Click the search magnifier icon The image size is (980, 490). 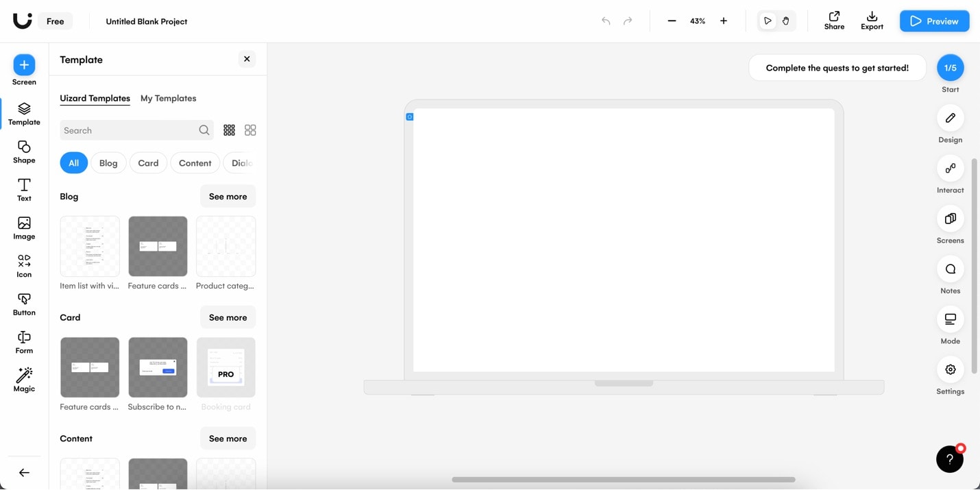(x=204, y=130)
